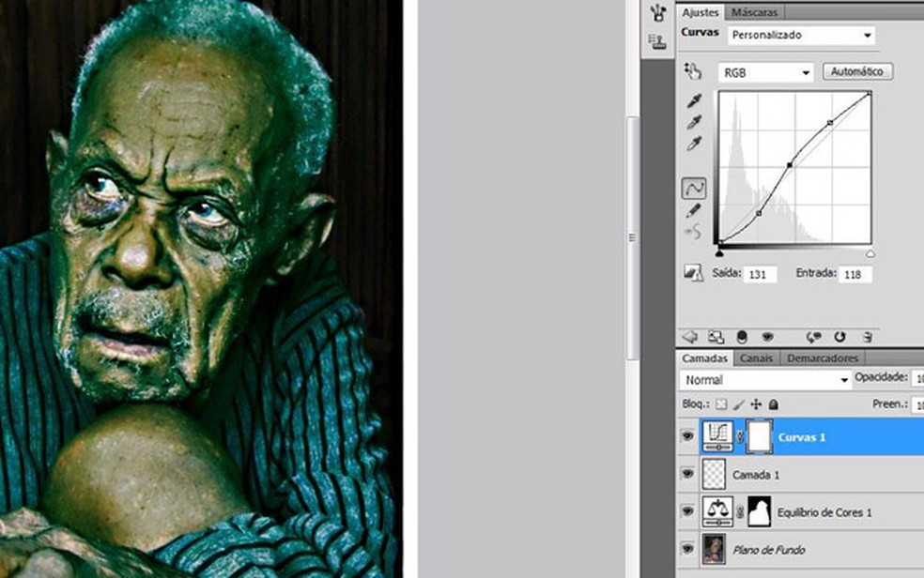Pick the white point eyedropper
This screenshot has width=924, height=578.
point(694,143)
